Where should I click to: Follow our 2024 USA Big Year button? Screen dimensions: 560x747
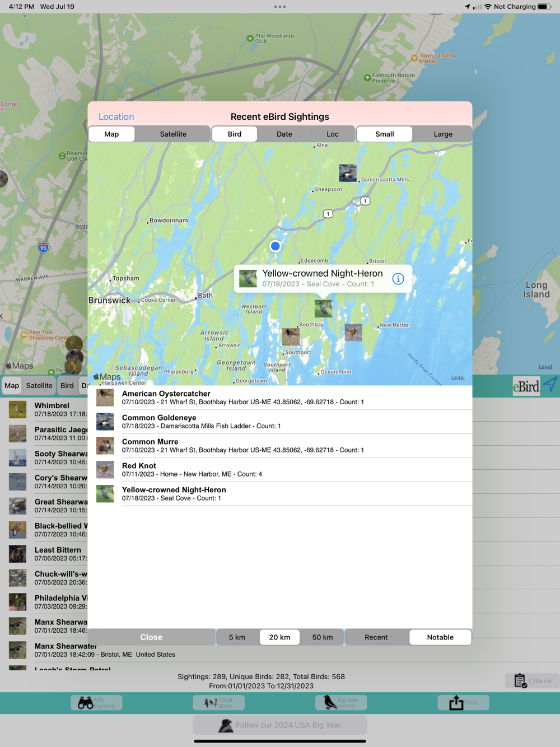[x=280, y=725]
